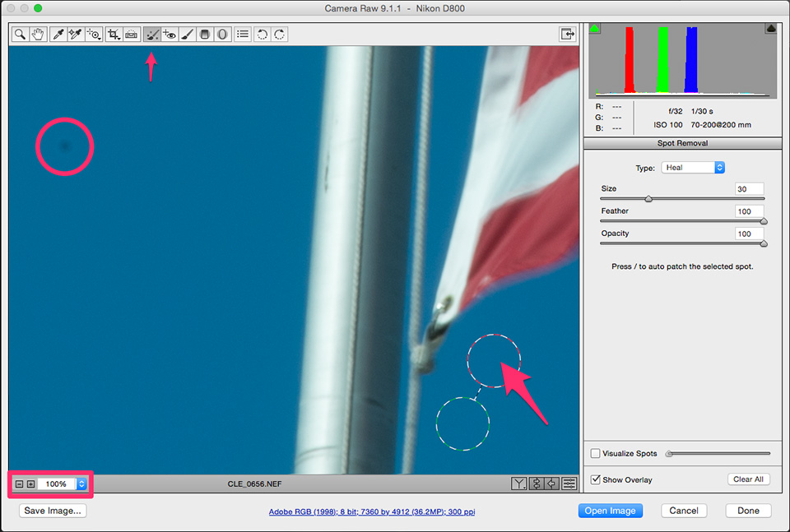This screenshot has height=532, width=790.
Task: Click the 100% zoom level field
Action: click(x=57, y=484)
